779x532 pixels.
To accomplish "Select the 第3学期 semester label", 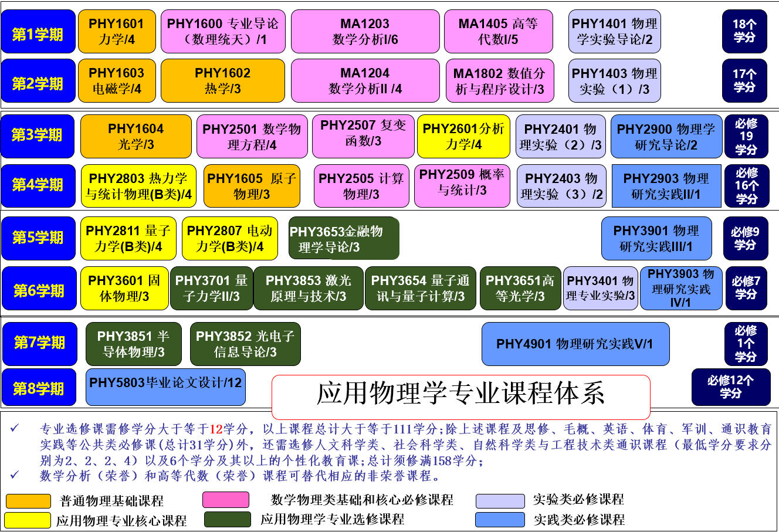I will pos(38,135).
